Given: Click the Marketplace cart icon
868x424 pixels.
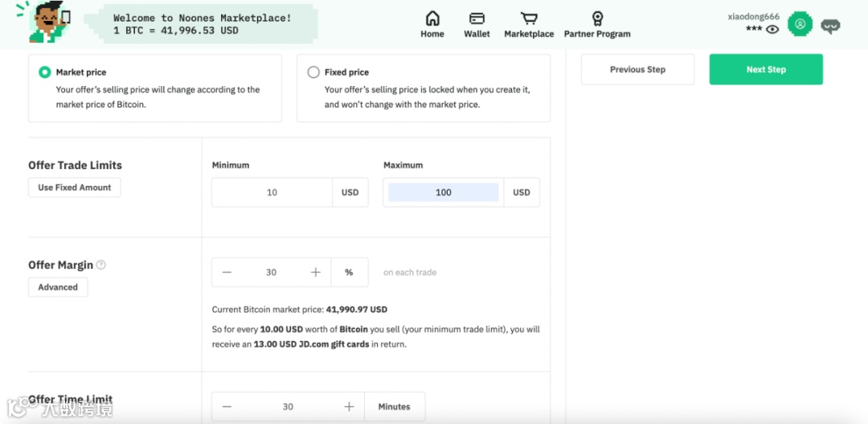Looking at the screenshot, I should [x=529, y=19].
